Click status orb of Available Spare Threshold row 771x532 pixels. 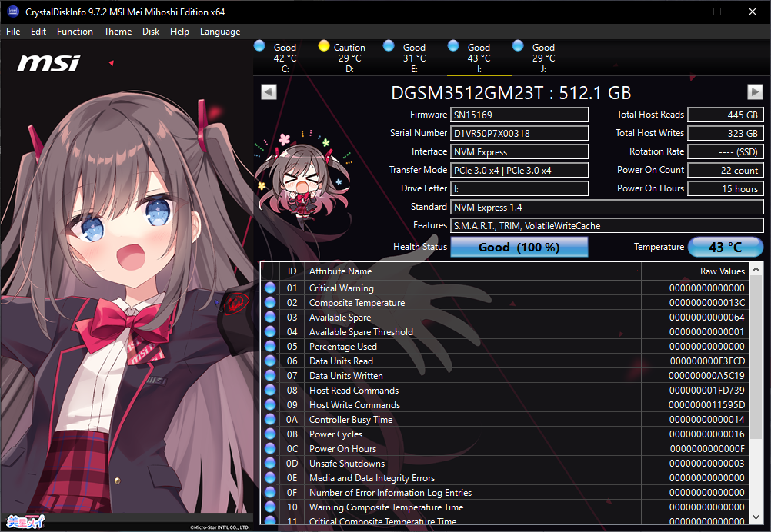[270, 331]
